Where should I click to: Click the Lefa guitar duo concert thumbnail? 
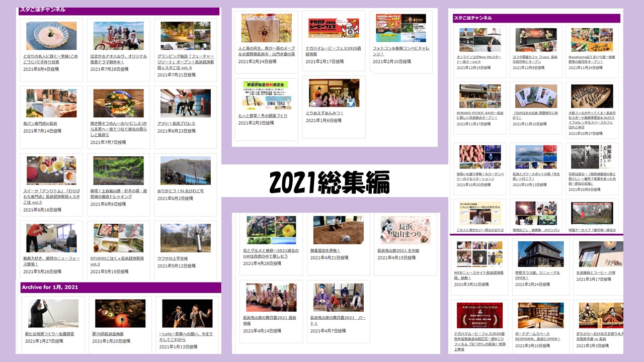click(x=187, y=314)
